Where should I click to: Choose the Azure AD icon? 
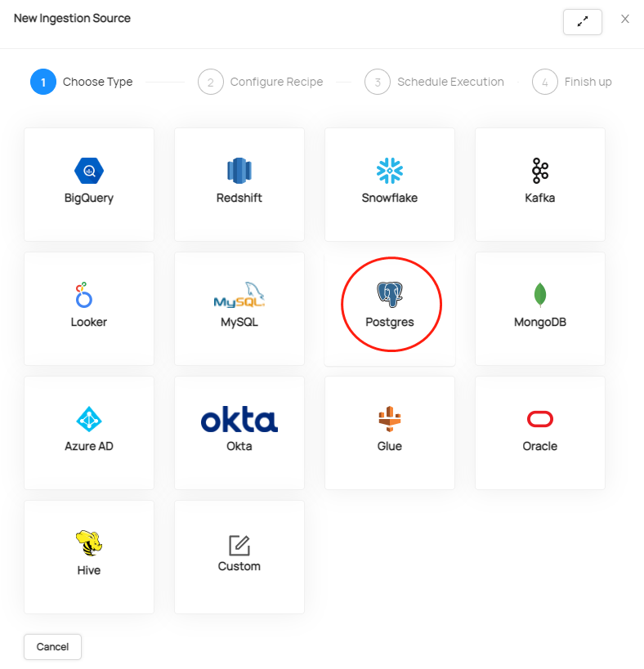tap(89, 420)
